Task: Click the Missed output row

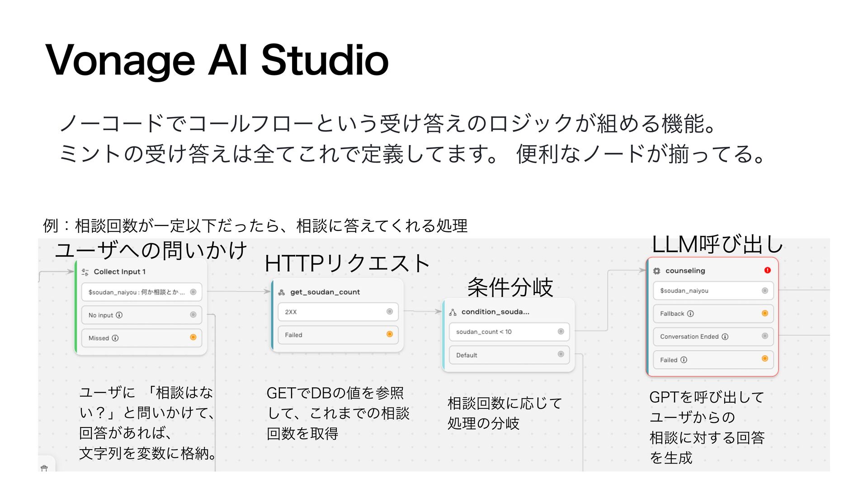Action: click(142, 338)
